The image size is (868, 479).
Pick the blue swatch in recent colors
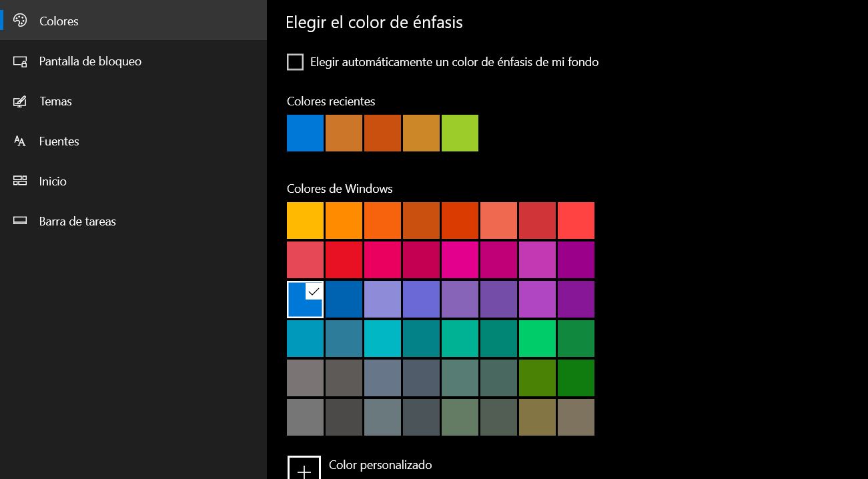coord(305,133)
